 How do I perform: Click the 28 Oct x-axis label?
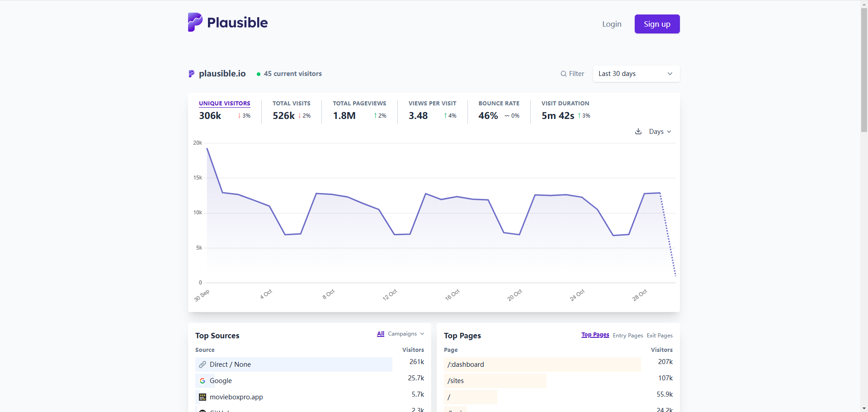coord(640,295)
